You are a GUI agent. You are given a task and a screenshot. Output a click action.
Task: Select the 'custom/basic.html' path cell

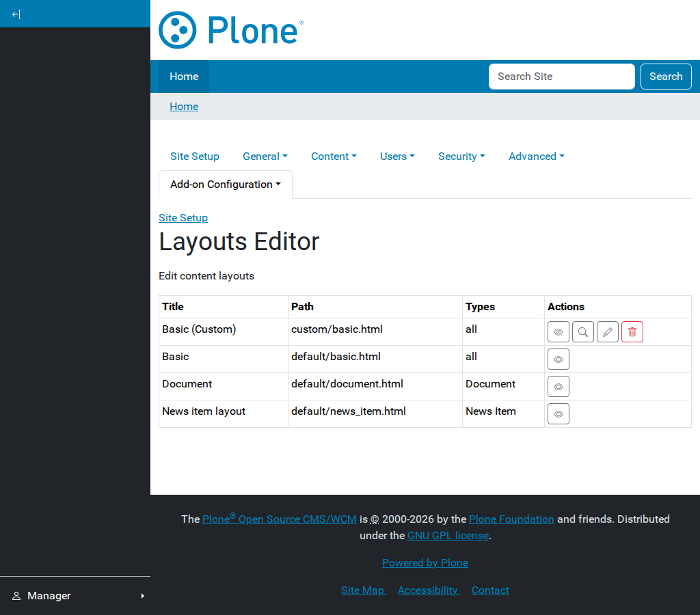(375, 331)
